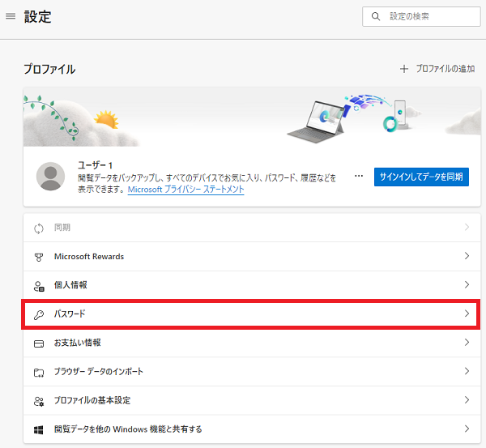The width and height of the screenshot is (486, 448).
Task: Open the 個人情報 settings row
Action: (x=252, y=285)
